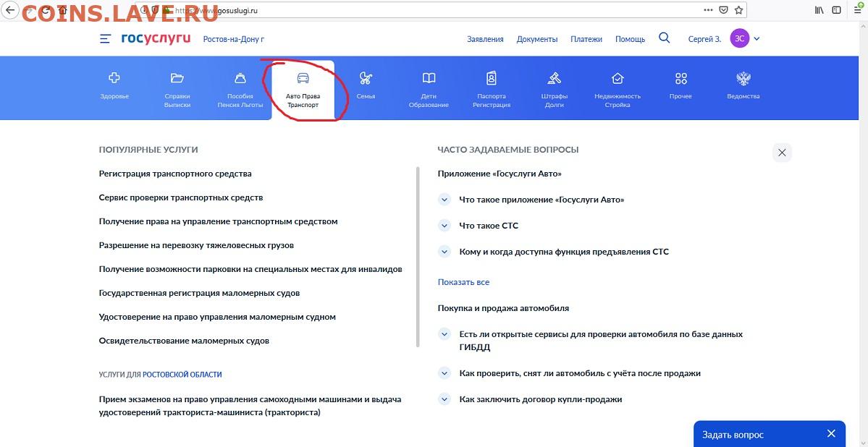Open the browser library icon
This screenshot has height=447, width=868.
(x=819, y=10)
